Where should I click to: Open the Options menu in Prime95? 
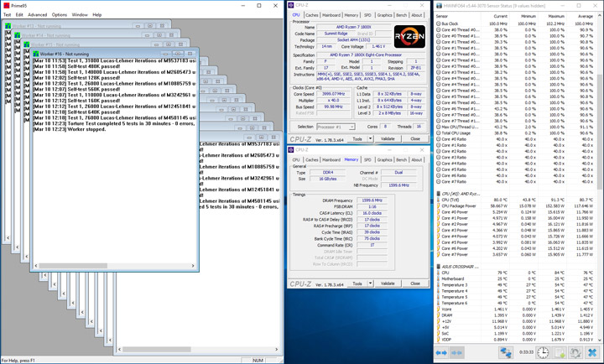60,14
